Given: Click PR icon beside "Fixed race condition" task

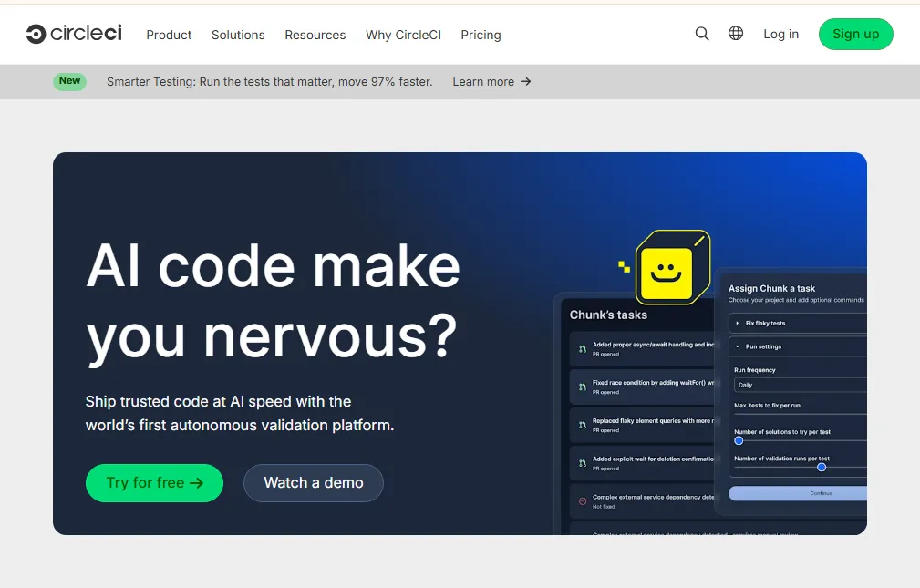Looking at the screenshot, I should [582, 387].
